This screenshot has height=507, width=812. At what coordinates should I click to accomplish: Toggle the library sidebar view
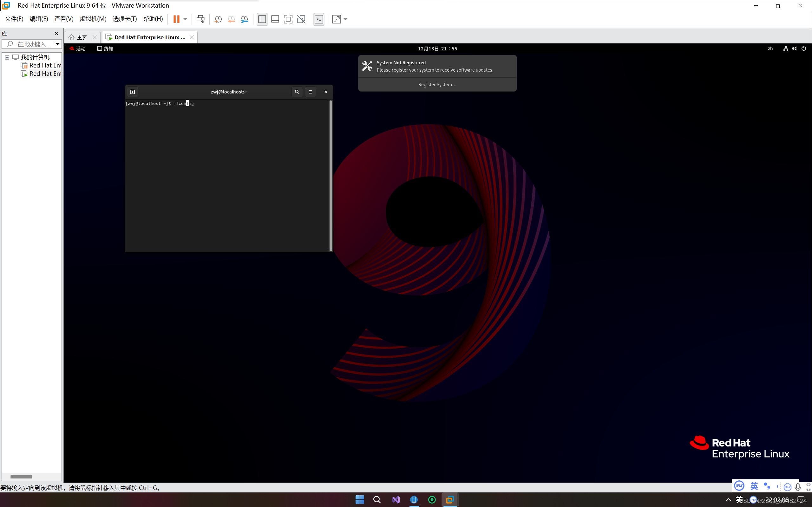(262, 19)
